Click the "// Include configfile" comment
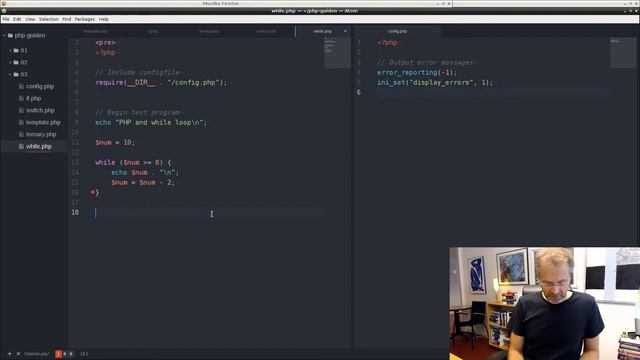 tap(137, 73)
